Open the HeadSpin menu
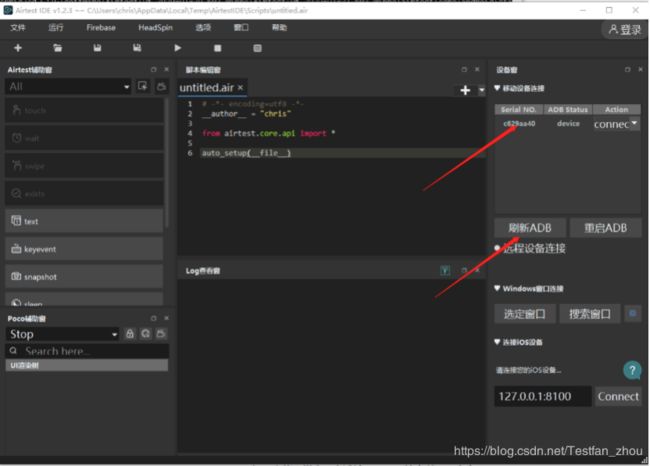The image size is (650, 466). click(155, 27)
